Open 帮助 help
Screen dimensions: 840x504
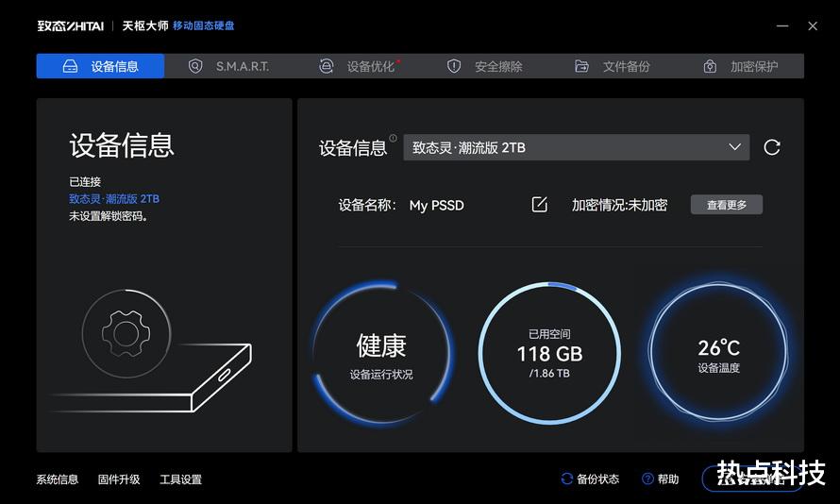(x=661, y=479)
